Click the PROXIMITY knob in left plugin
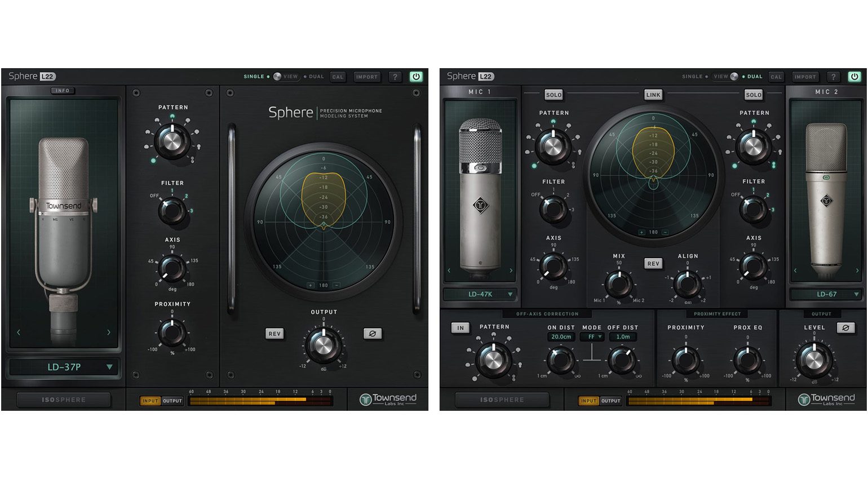The width and height of the screenshot is (868, 479). 172,332
